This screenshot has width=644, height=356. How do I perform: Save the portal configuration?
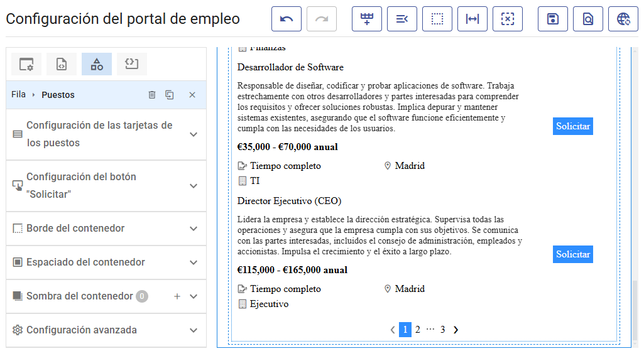(x=553, y=19)
